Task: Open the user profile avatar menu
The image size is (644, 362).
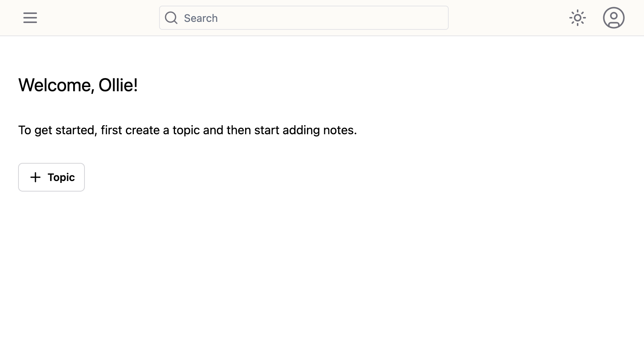Action: 614,18
